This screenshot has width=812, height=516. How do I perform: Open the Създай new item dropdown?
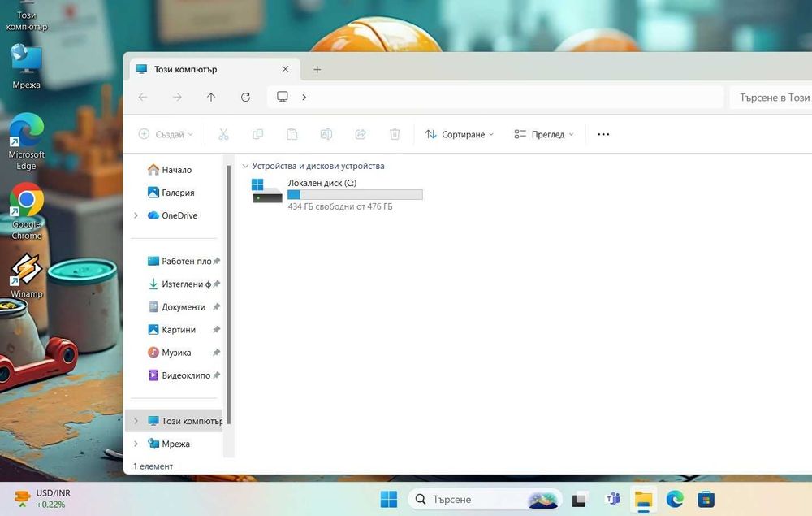166,134
